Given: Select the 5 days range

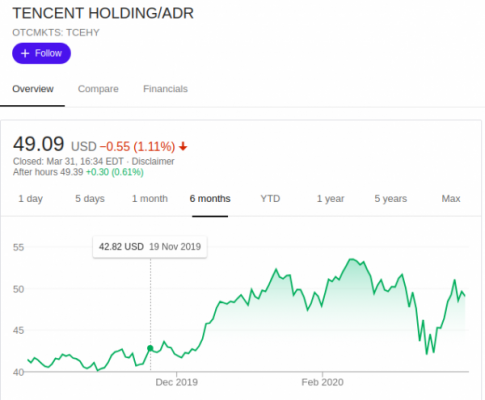Looking at the screenshot, I should (90, 199).
